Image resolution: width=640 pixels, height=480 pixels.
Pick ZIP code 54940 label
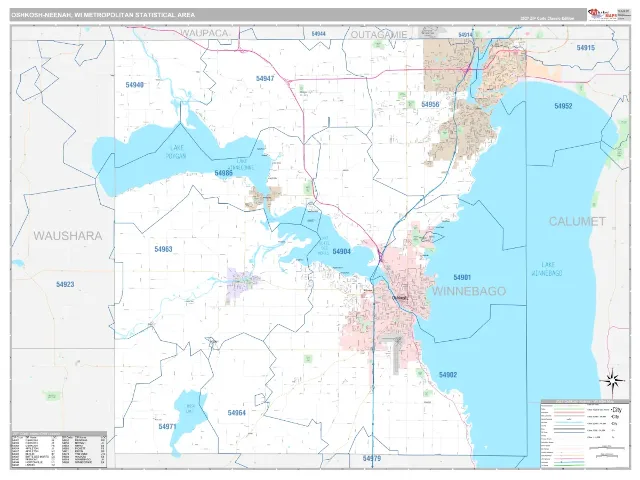(x=135, y=85)
